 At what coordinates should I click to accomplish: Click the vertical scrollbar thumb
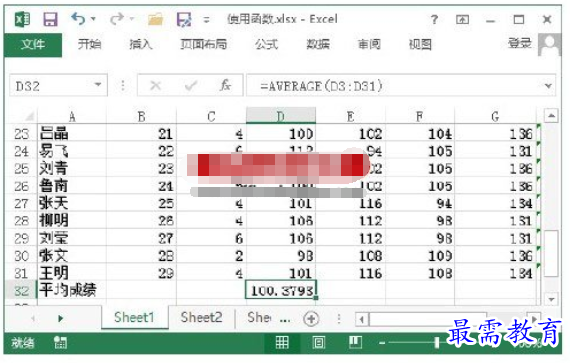pyautogui.click(x=551, y=254)
